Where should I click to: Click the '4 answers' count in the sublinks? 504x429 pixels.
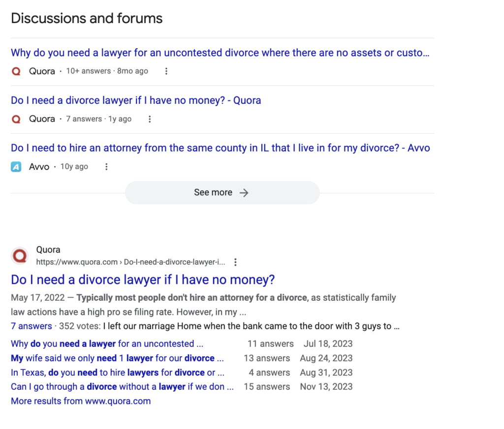[x=269, y=373]
